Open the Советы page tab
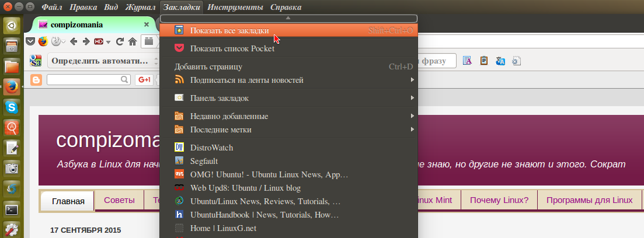 (119, 200)
